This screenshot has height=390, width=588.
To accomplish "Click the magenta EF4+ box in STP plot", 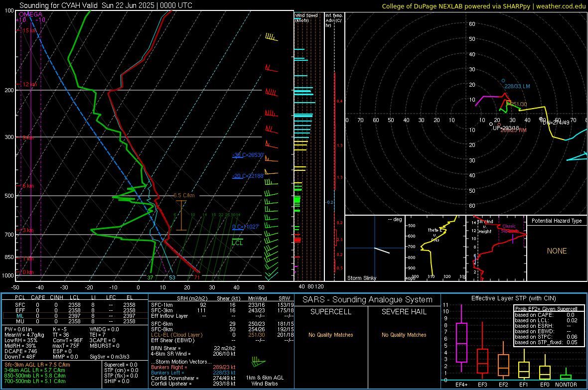I will click(461, 342).
